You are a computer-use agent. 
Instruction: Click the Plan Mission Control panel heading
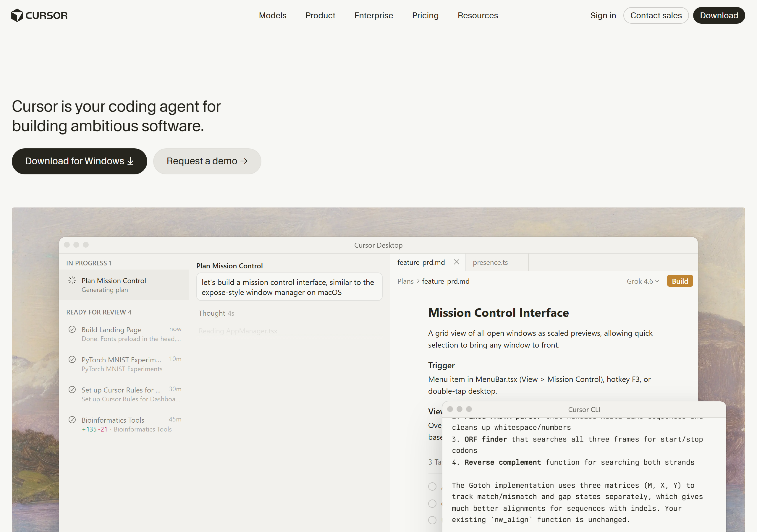[229, 266]
